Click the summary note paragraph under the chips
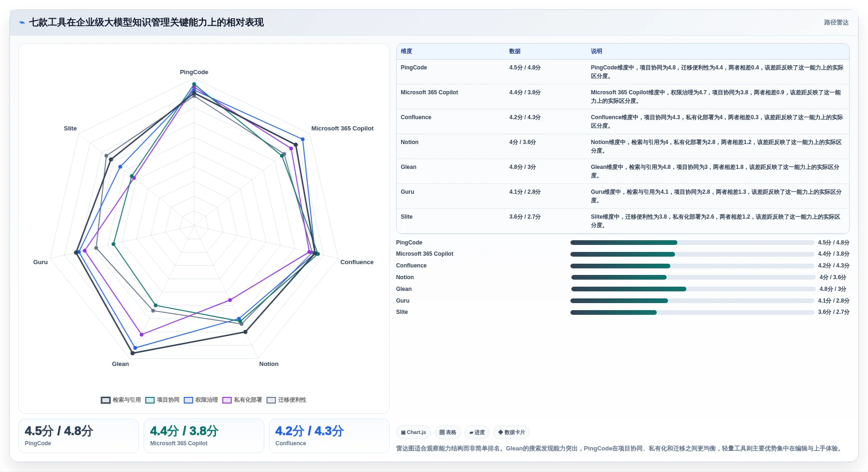The height and width of the screenshot is (472, 868). point(620,449)
